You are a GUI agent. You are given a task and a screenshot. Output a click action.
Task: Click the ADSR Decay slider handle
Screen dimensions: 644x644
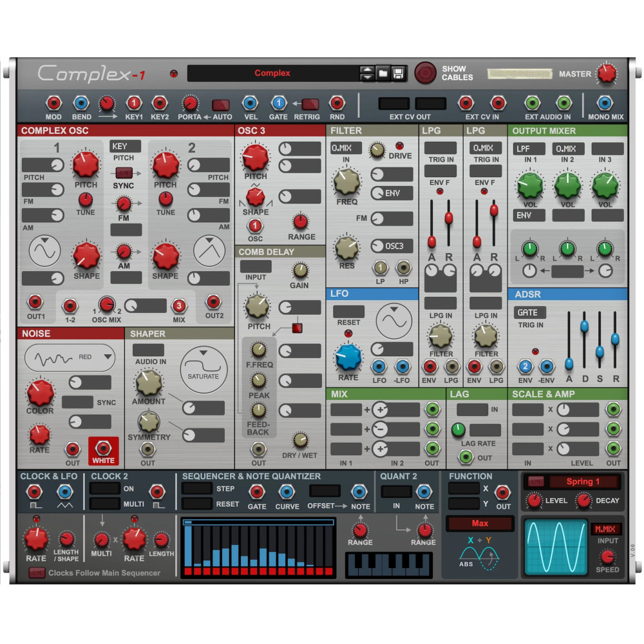click(585, 327)
